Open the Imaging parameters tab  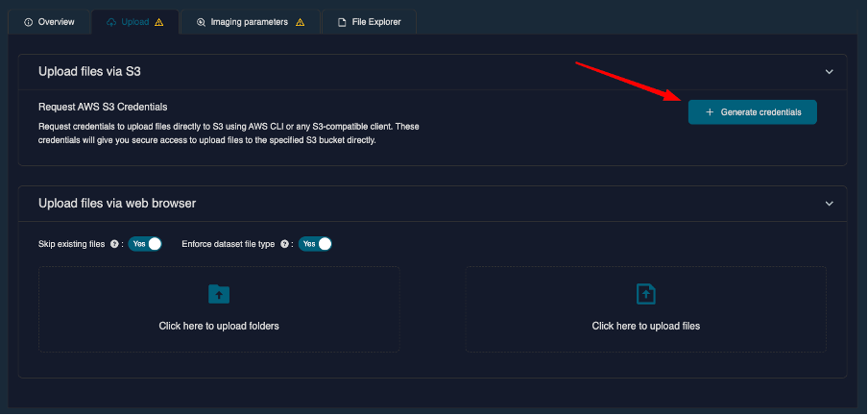tap(249, 22)
